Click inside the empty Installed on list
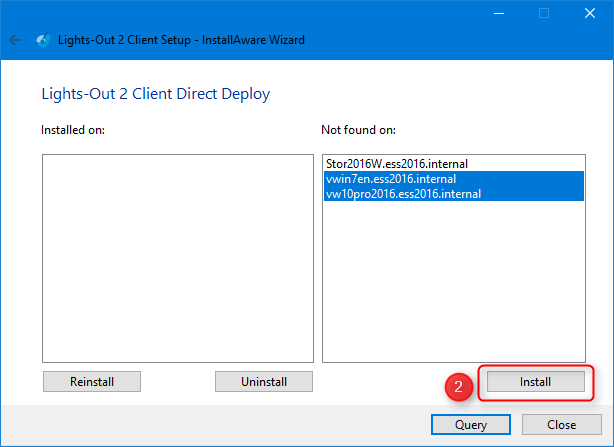 tap(178, 258)
